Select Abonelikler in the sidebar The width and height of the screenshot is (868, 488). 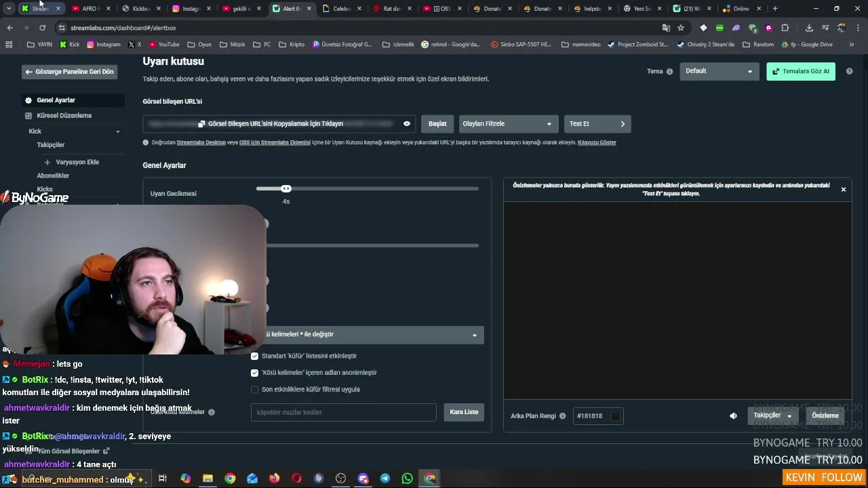(53, 176)
